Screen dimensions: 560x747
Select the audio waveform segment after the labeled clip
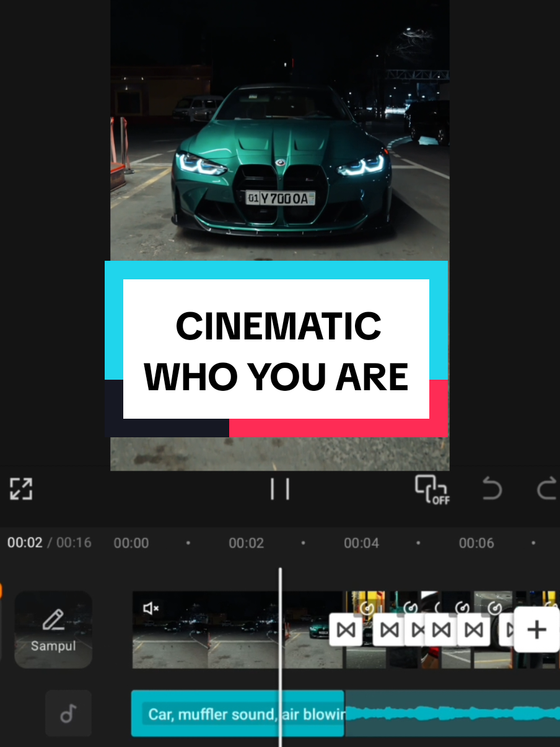click(452, 714)
